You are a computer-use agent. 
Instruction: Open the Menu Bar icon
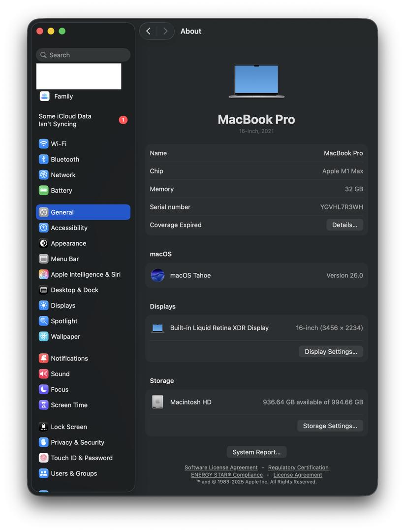[43, 259]
